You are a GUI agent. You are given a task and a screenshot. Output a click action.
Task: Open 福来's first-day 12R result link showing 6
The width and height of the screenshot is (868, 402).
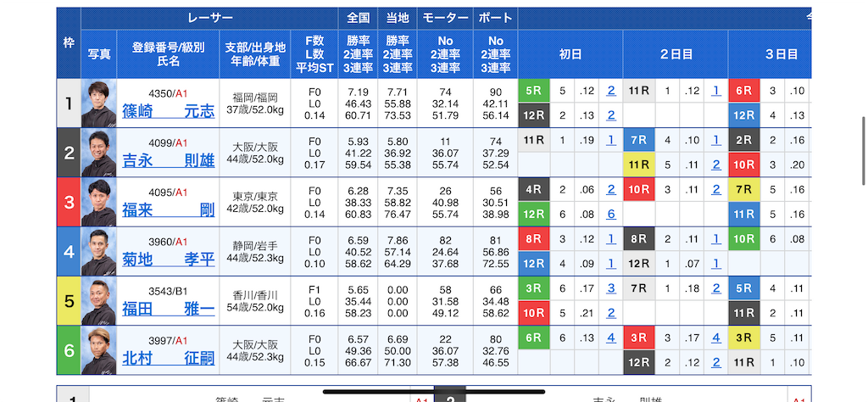(610, 215)
